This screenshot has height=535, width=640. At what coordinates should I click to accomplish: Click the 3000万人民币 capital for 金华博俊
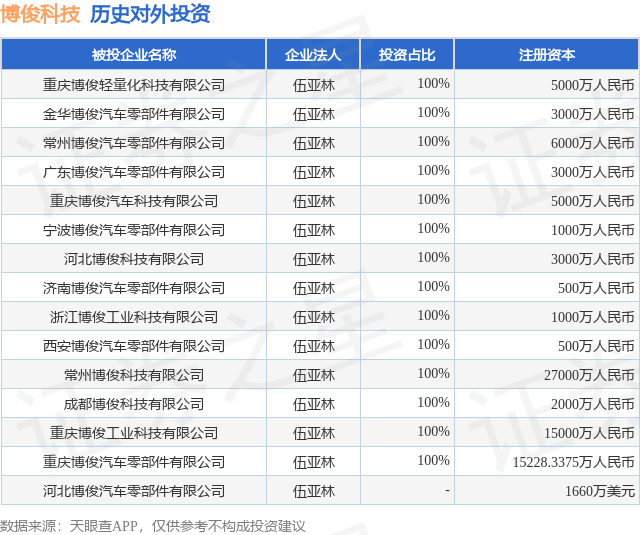593,114
